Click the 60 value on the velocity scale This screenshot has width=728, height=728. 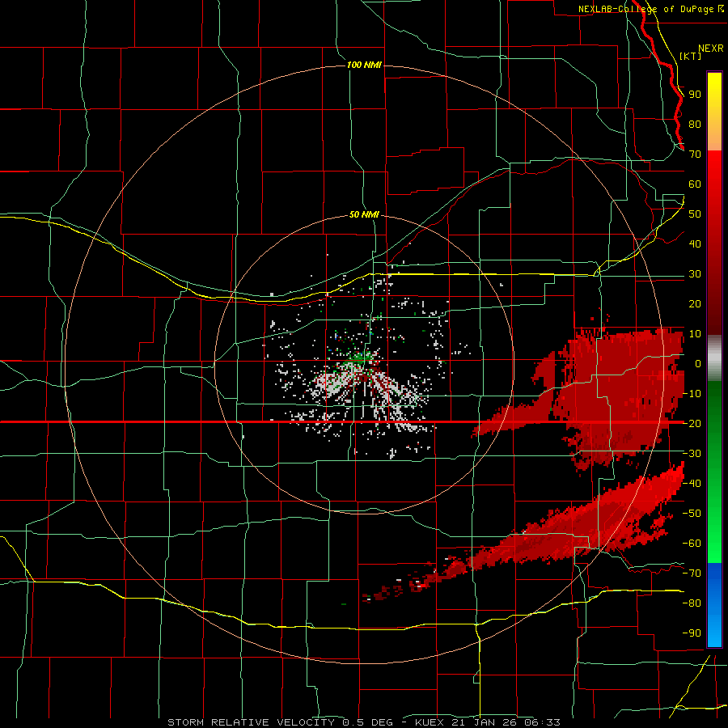point(695,184)
